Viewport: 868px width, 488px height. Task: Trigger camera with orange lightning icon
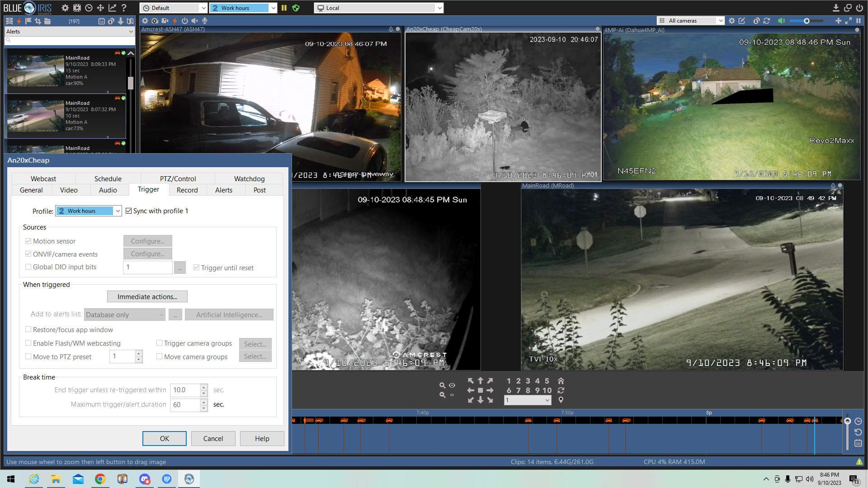coord(175,21)
